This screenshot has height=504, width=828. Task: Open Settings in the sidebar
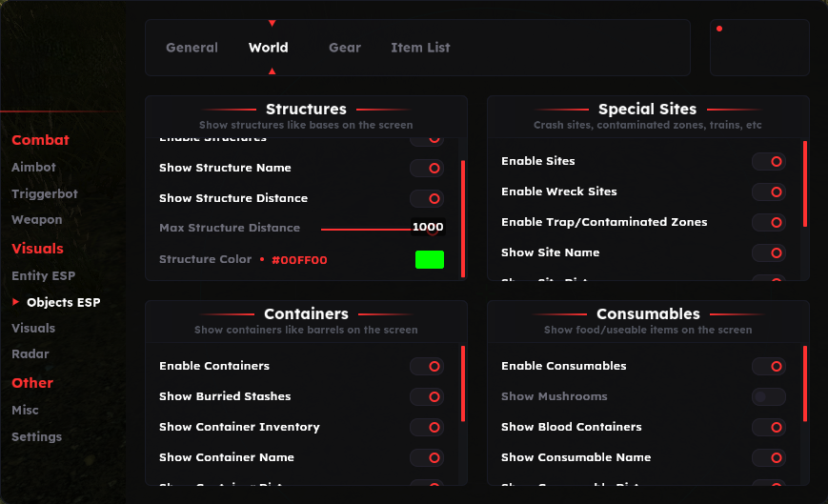click(36, 436)
